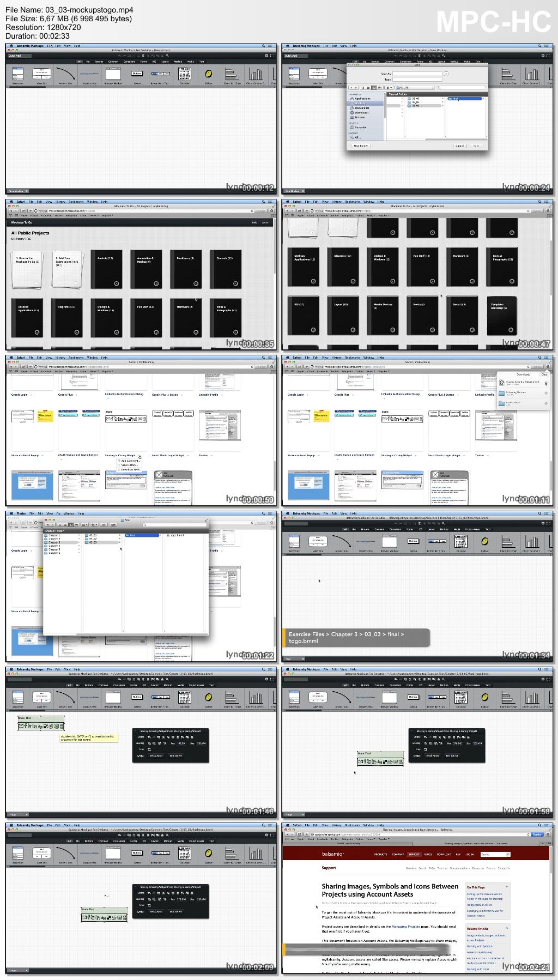The height and width of the screenshot is (980, 558).
Task: Select the Column Chart control in the 00:00:12 frame
Action: click(256, 75)
